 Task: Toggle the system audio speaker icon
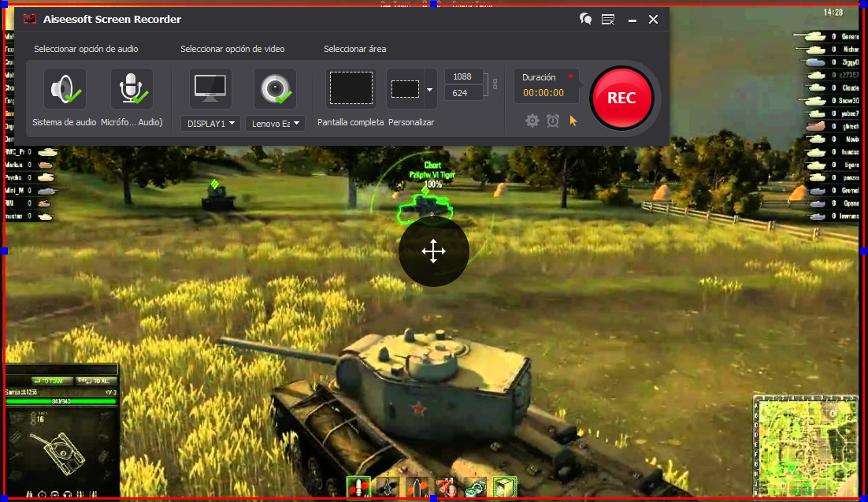coord(65,88)
